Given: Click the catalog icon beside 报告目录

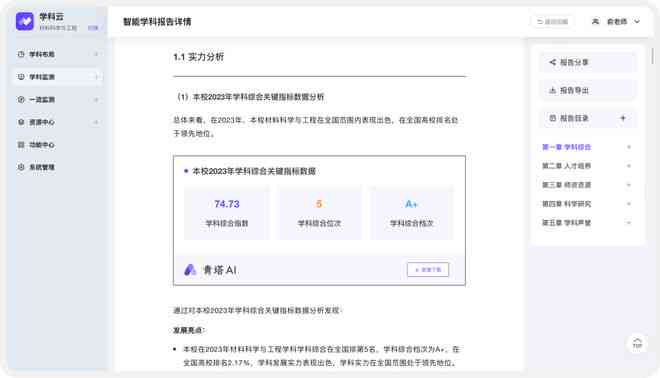Looking at the screenshot, I should (553, 118).
